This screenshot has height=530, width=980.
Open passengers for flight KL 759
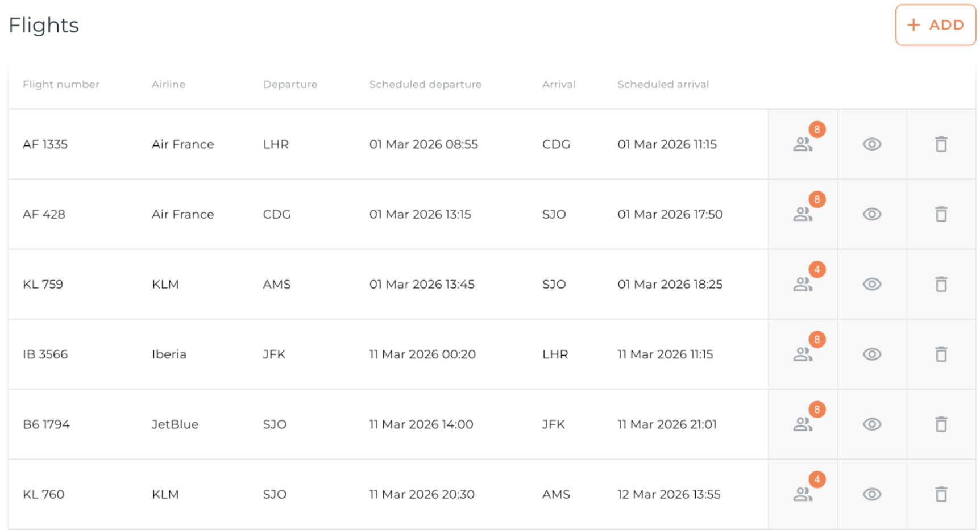(x=803, y=284)
